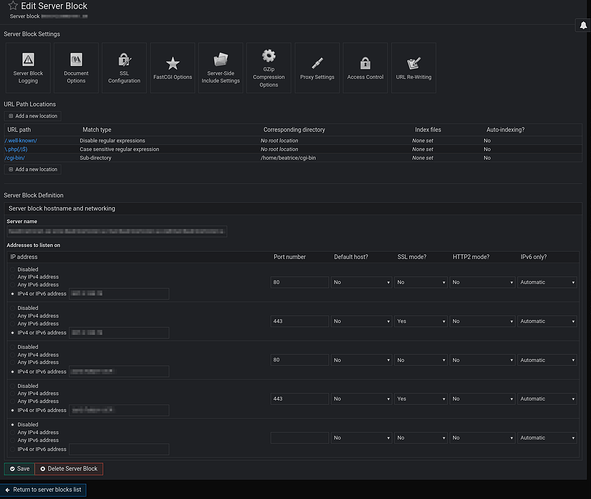This screenshot has width=591, height=499.
Task: Open Document Options icon
Action: pyautogui.click(x=76, y=68)
